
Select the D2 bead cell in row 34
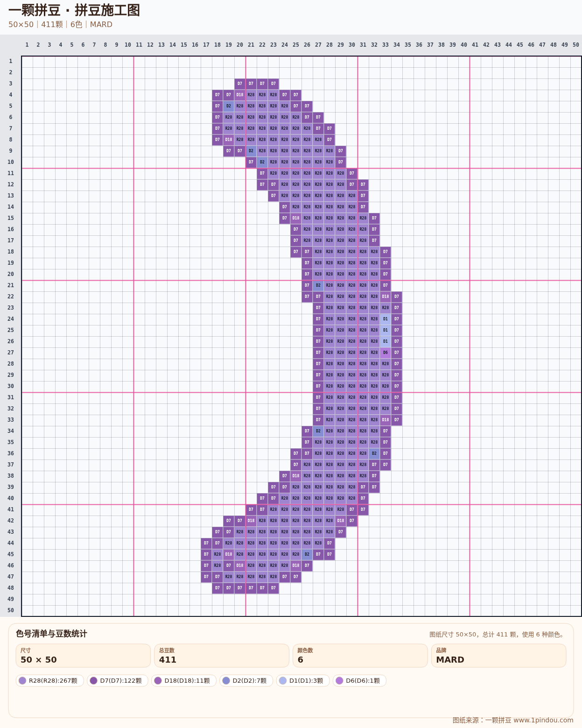[318, 431]
